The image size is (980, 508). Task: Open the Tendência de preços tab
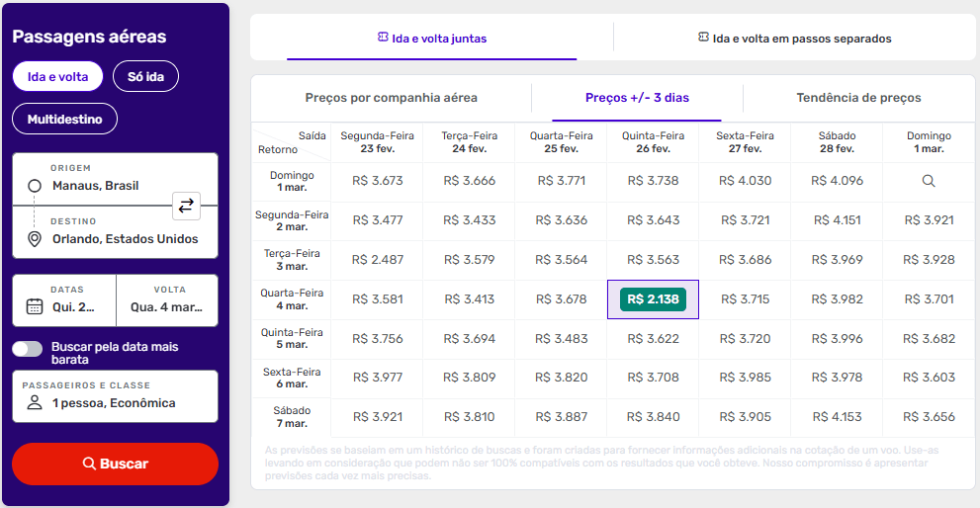coord(858,98)
